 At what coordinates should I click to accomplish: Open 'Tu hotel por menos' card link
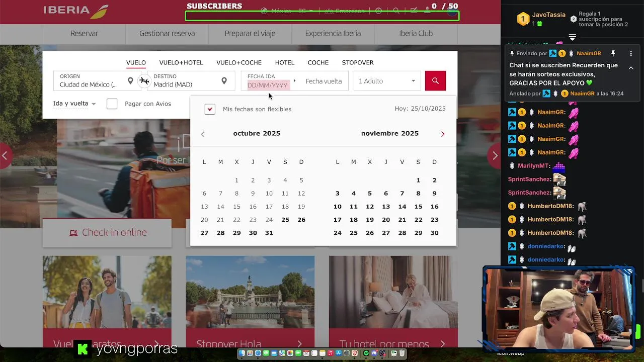(393, 344)
